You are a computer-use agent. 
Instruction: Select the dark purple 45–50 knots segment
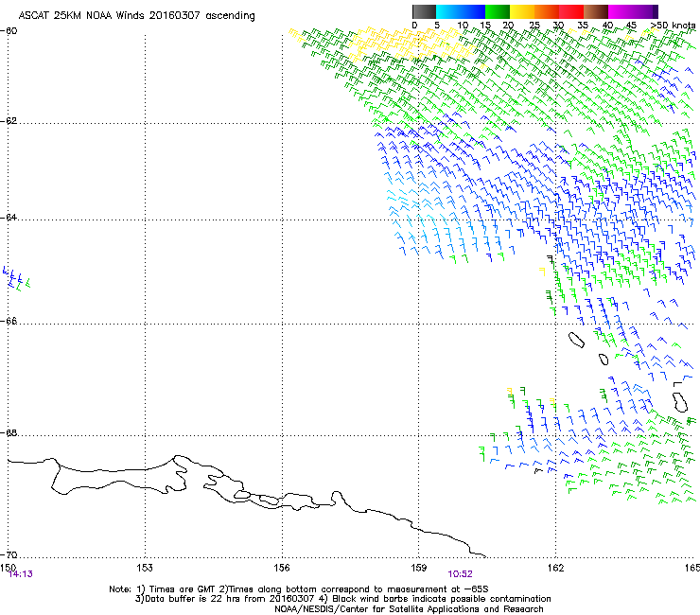645,11
